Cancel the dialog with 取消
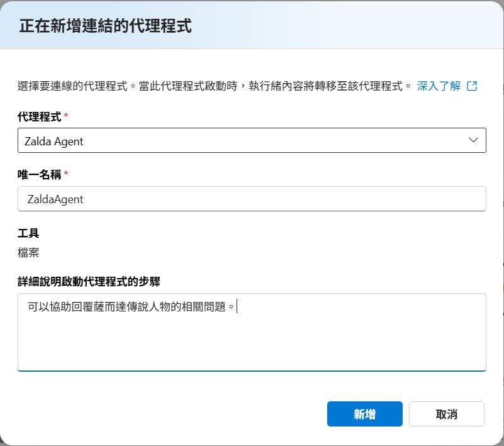 447,414
